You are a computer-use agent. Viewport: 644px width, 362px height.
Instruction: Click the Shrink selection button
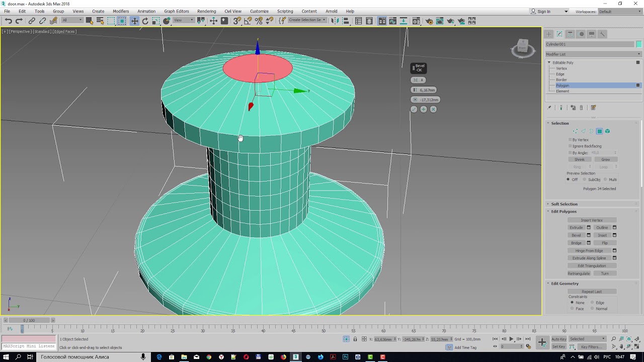(x=580, y=159)
